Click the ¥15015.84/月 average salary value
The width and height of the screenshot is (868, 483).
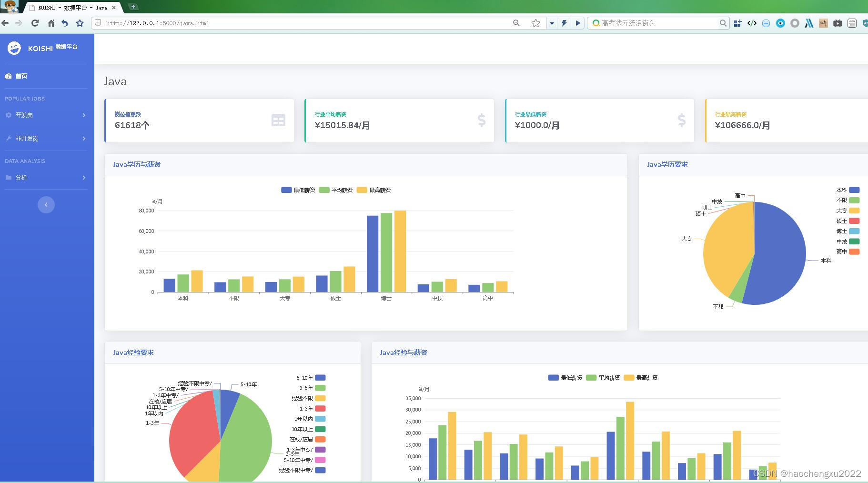(342, 125)
